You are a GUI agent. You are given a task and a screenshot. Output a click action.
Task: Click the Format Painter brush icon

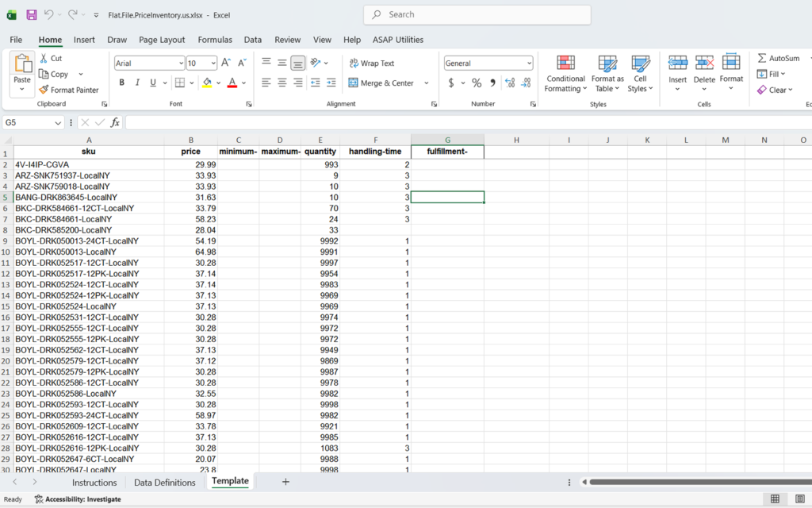44,90
